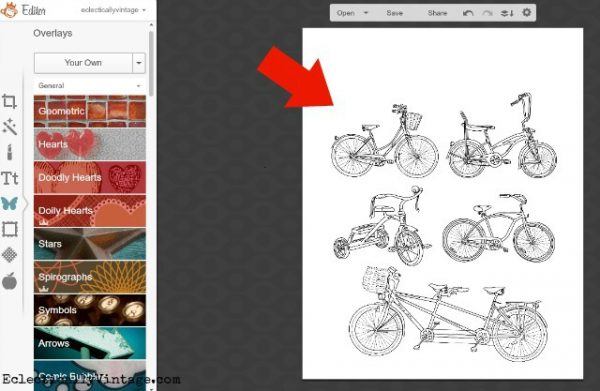Choose the Doily Hearts overlays
The width and height of the screenshot is (600, 391).
pos(90,211)
